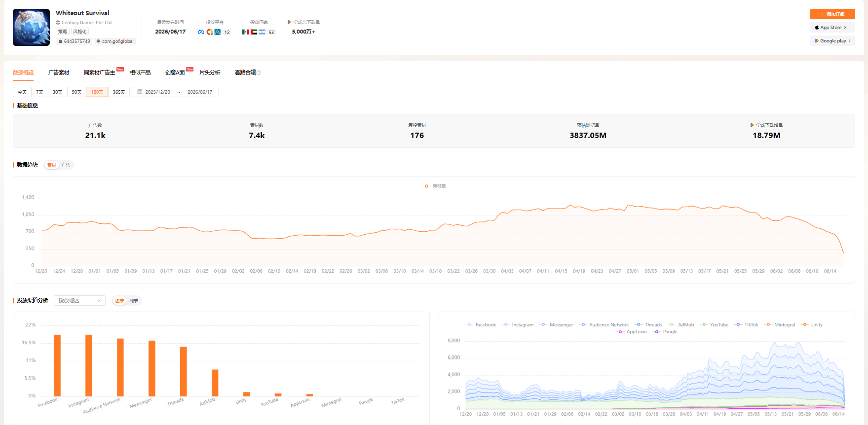Toggle the Threads legend series
This screenshot has height=425, width=868.
pyautogui.click(x=648, y=325)
